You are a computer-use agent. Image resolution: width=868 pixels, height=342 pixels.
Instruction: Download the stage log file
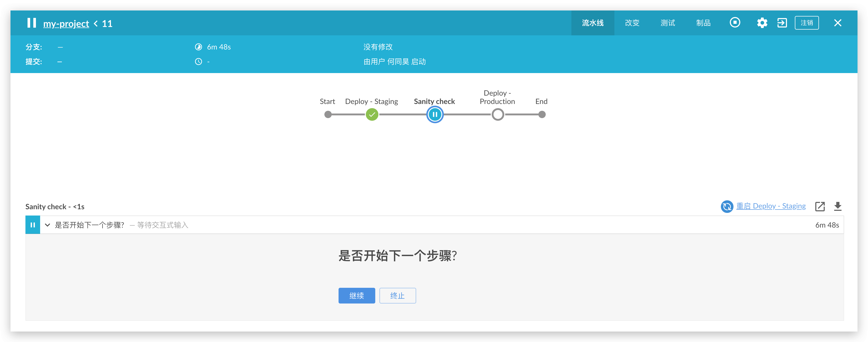coord(837,206)
